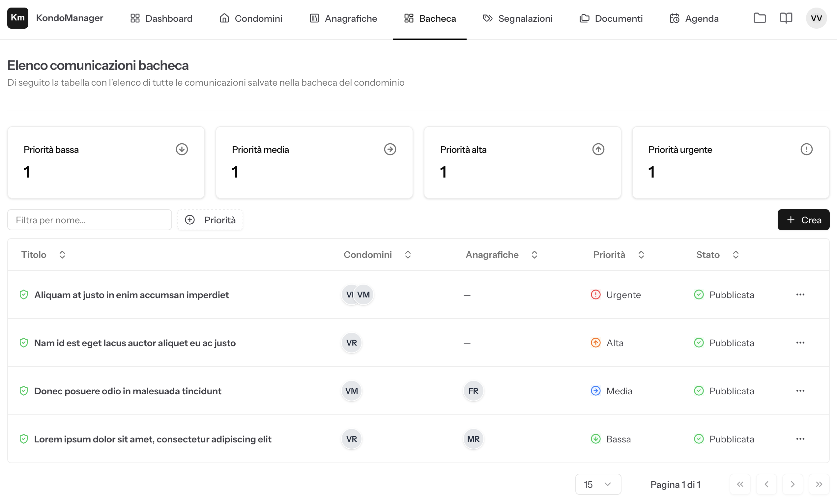Screen dimensions: 837x504
Task: Sort table by Priorità column header
Action: point(618,255)
